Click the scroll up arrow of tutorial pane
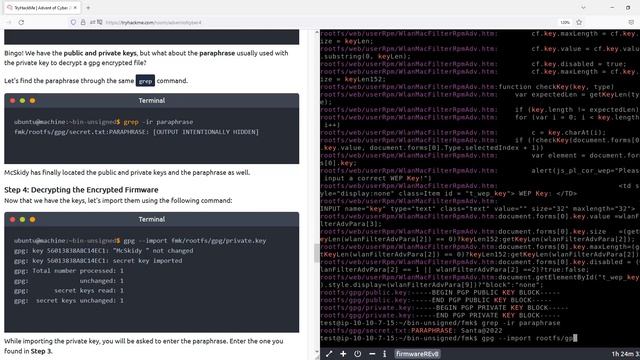 317,32
